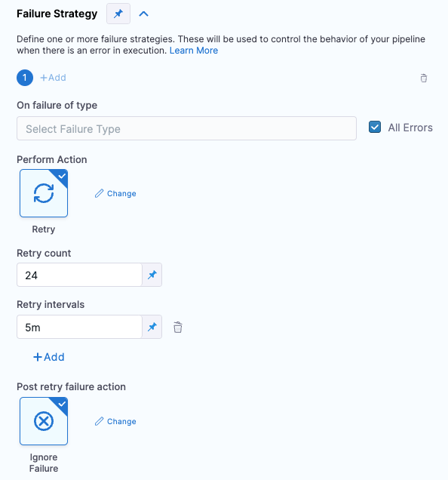Delete failure strategy via top trash icon
Viewport: 448px width, 480px height.
click(424, 78)
